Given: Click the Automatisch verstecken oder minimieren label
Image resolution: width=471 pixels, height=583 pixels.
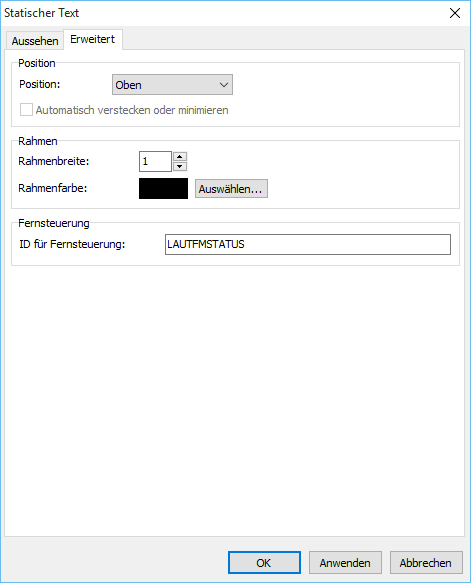Looking at the screenshot, I should (x=132, y=110).
